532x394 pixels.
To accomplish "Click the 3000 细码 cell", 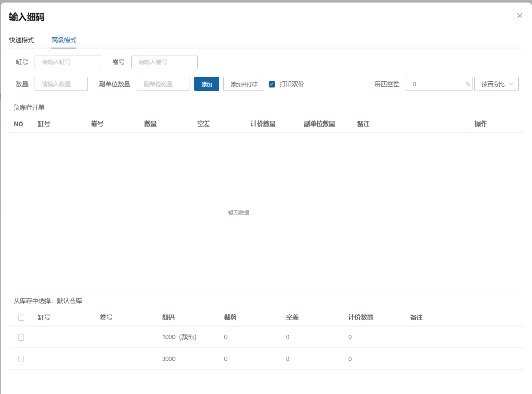I will click(x=169, y=359).
